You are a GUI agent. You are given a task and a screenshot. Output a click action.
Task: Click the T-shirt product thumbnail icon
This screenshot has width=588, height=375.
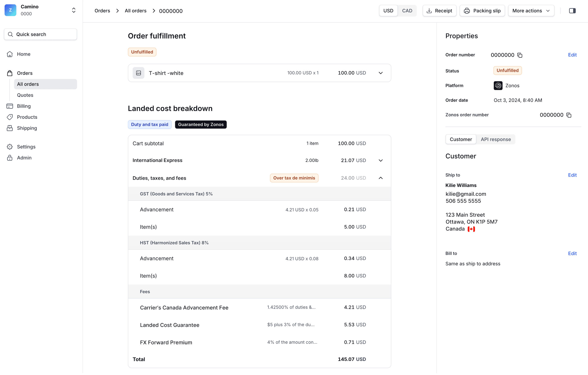tap(138, 72)
